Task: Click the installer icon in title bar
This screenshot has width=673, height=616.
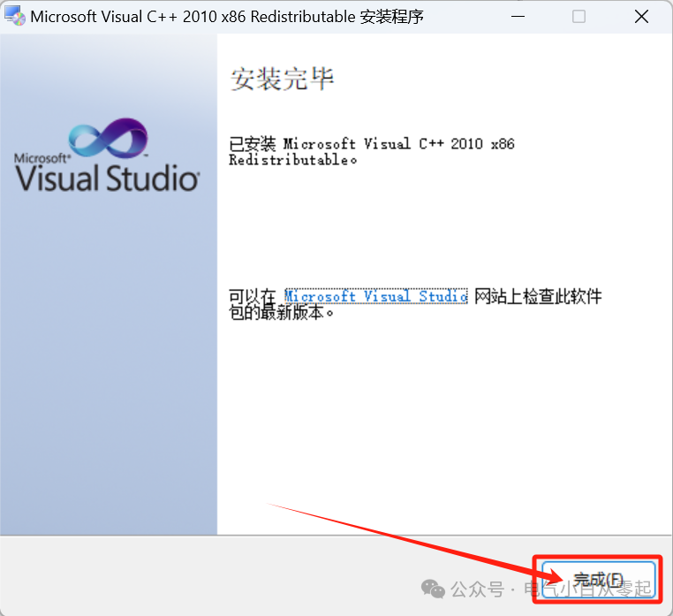Action: click(x=15, y=16)
